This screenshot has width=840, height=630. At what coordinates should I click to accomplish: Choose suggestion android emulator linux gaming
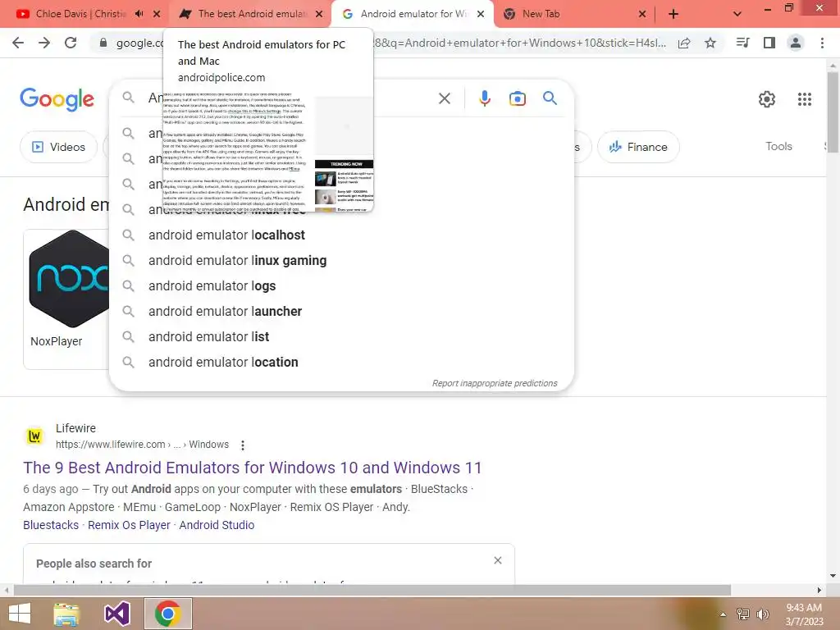click(x=341, y=260)
